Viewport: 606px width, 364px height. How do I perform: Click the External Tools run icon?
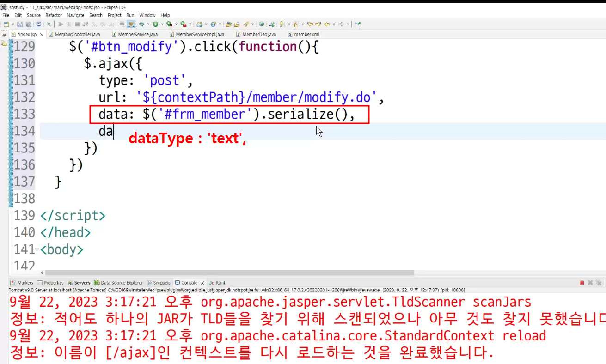point(183,24)
